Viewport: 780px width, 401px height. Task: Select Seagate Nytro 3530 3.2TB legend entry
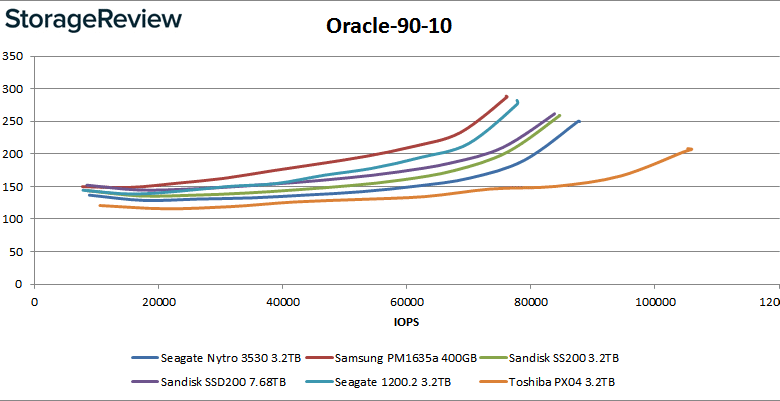point(216,357)
